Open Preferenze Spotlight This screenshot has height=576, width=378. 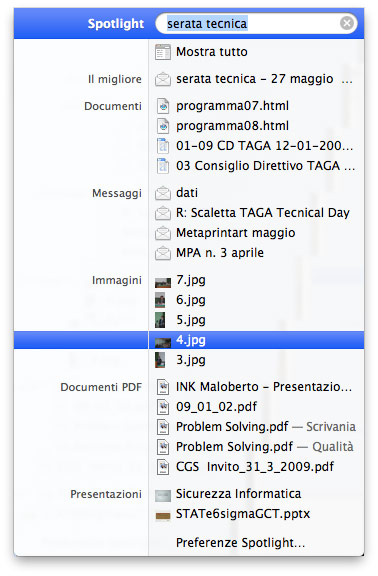pos(240,543)
